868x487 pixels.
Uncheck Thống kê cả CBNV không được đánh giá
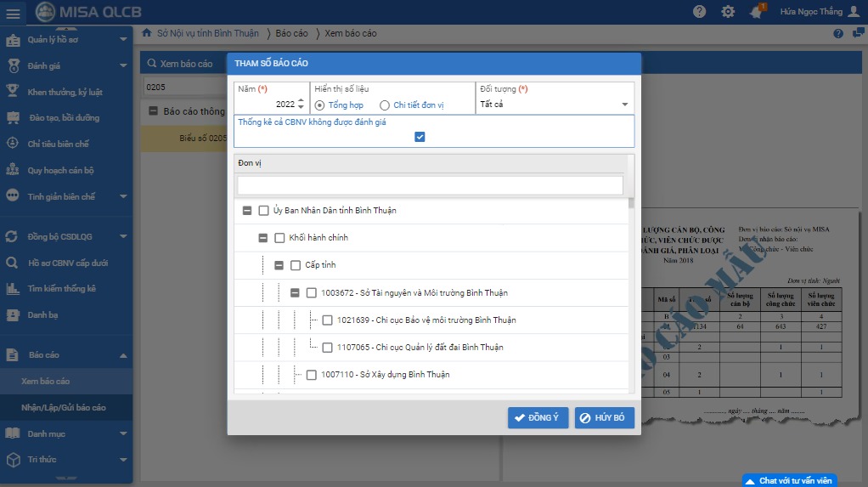tap(420, 137)
